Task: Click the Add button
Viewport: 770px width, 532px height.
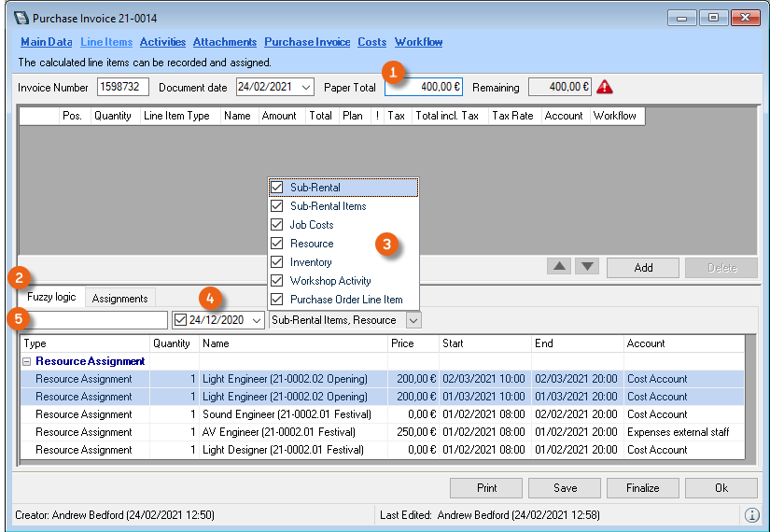Action: (x=643, y=268)
